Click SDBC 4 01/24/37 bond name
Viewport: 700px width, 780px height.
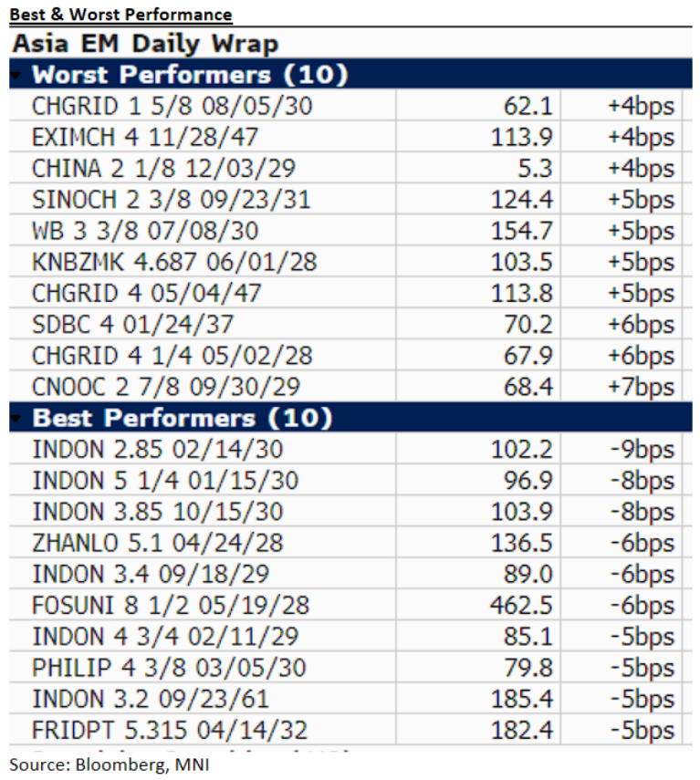tap(132, 324)
